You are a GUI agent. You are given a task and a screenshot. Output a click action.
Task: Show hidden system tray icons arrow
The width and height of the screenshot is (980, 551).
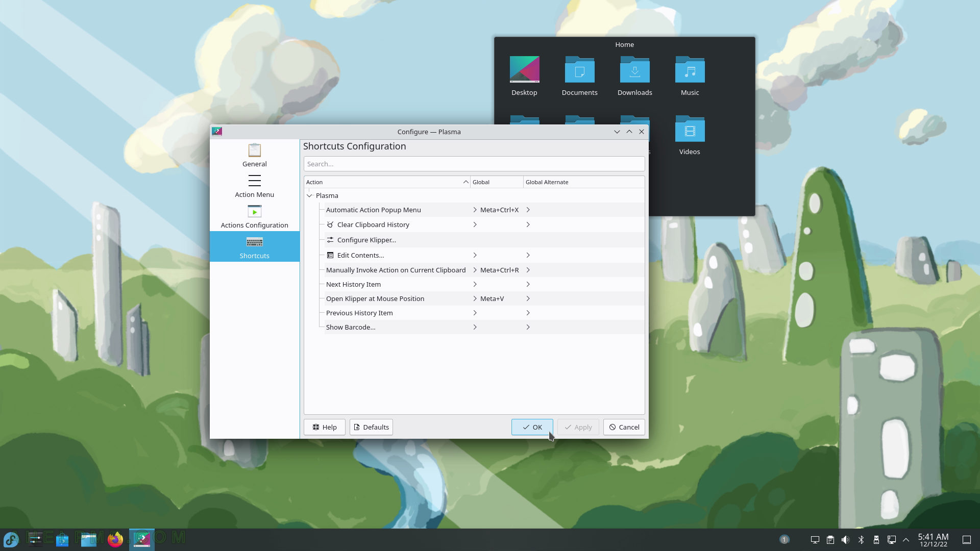tap(906, 540)
